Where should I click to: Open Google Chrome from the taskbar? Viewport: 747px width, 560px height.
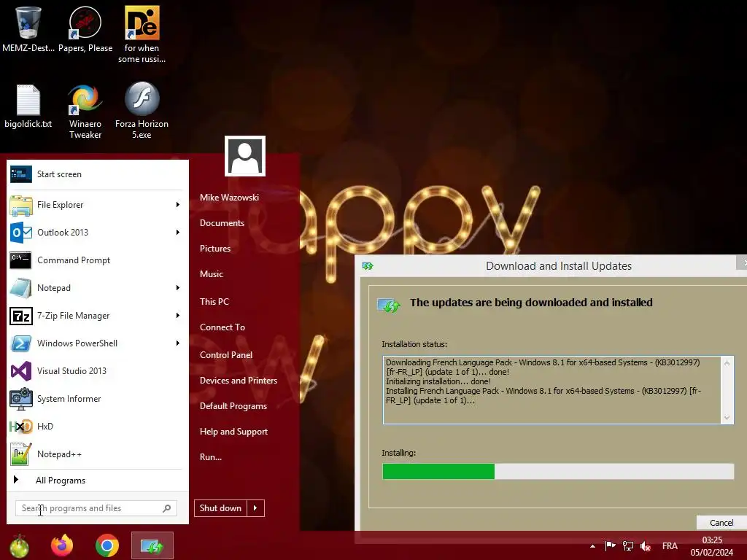pos(107,545)
